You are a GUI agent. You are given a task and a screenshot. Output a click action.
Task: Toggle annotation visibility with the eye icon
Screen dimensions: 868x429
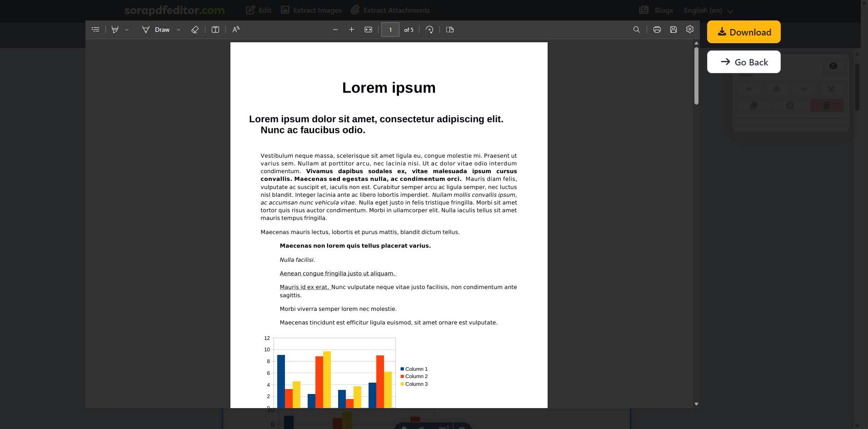tap(833, 66)
